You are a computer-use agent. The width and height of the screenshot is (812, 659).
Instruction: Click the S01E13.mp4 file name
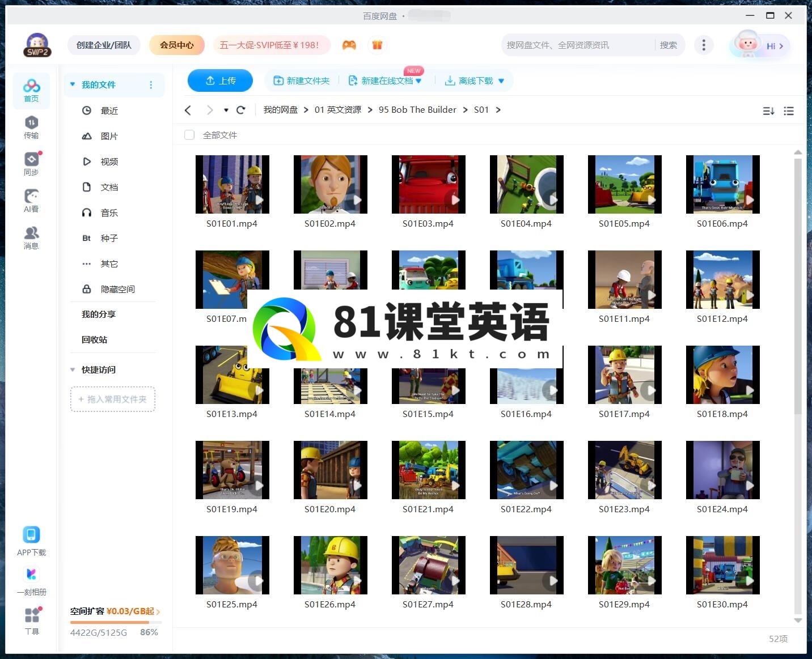pos(232,414)
